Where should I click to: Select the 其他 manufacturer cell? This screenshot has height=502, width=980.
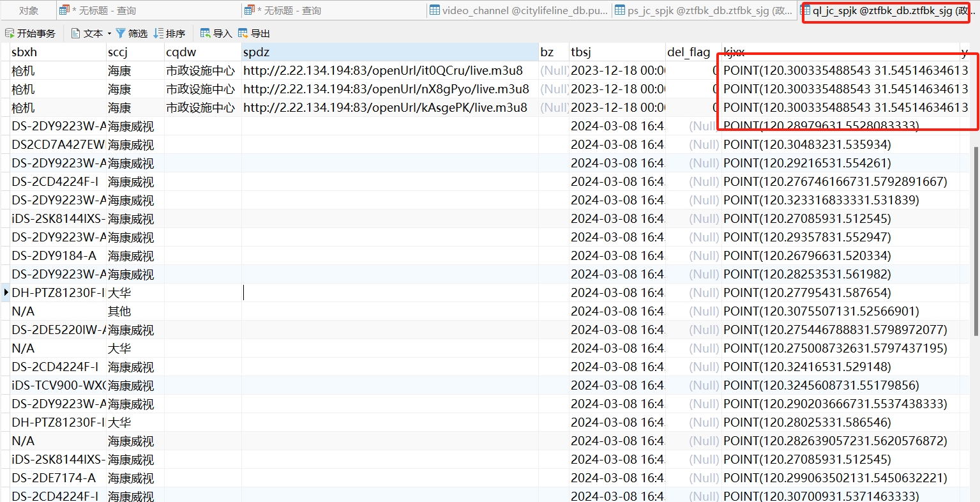(x=135, y=311)
